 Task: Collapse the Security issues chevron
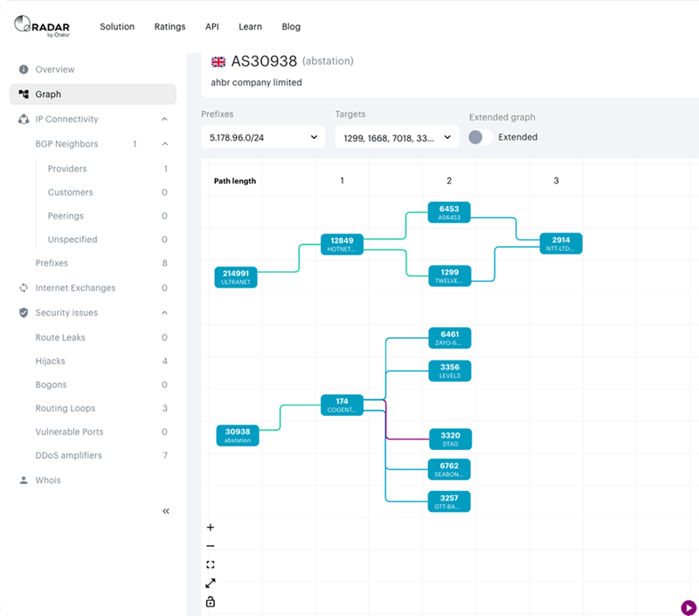(164, 313)
